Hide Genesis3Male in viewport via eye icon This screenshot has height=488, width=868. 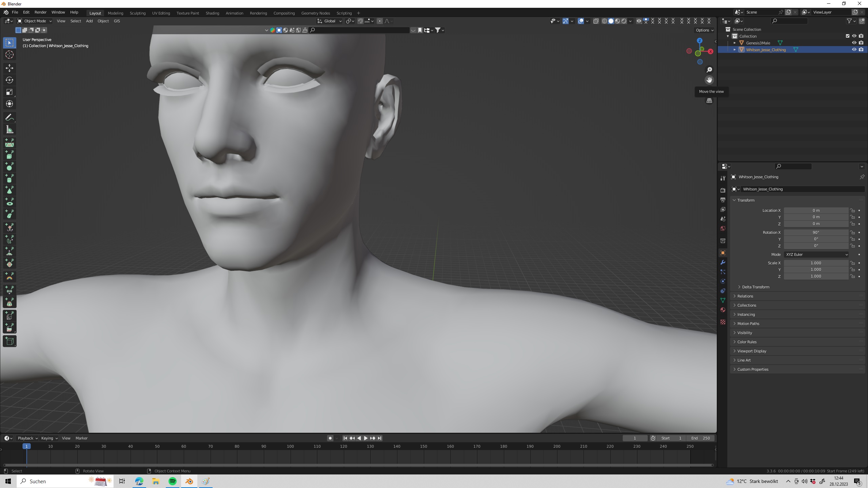tap(854, 43)
